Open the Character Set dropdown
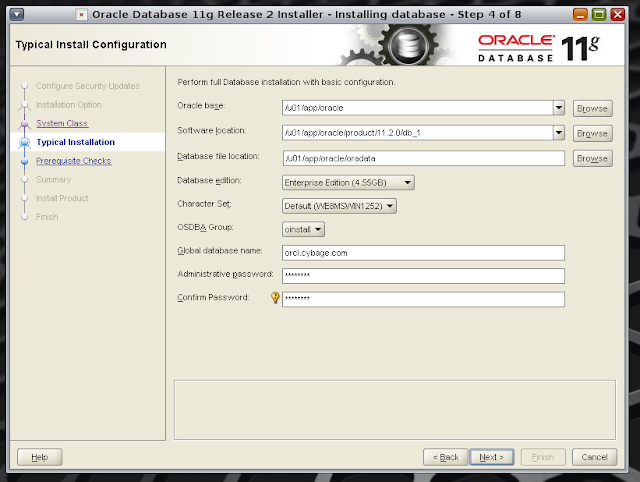This screenshot has height=482, width=640. click(x=339, y=206)
